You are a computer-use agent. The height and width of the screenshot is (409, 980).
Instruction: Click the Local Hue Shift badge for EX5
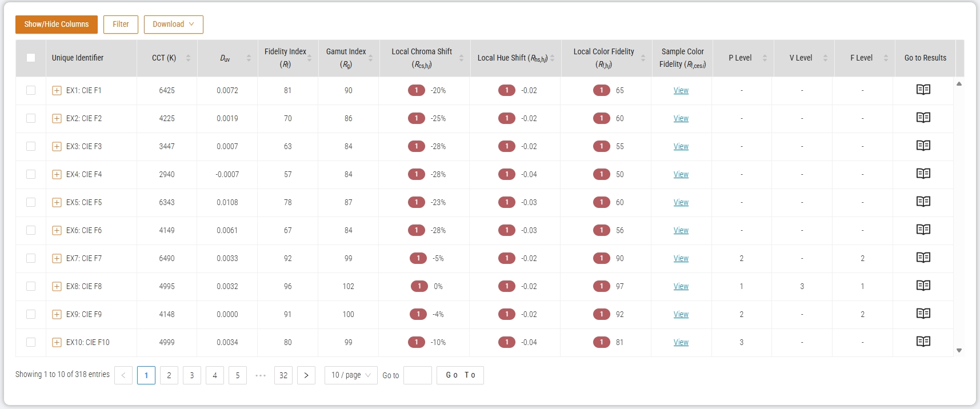point(506,202)
